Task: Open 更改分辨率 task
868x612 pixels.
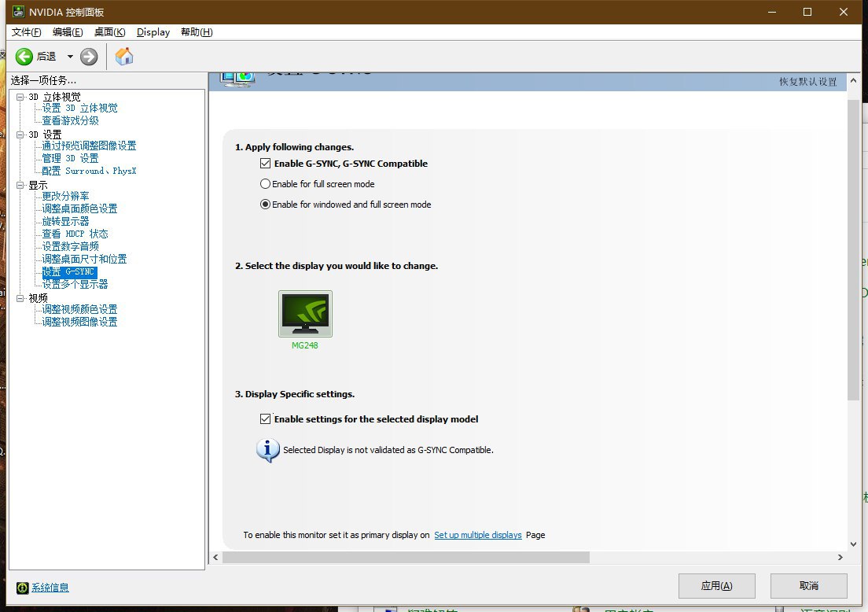Action: pos(65,196)
